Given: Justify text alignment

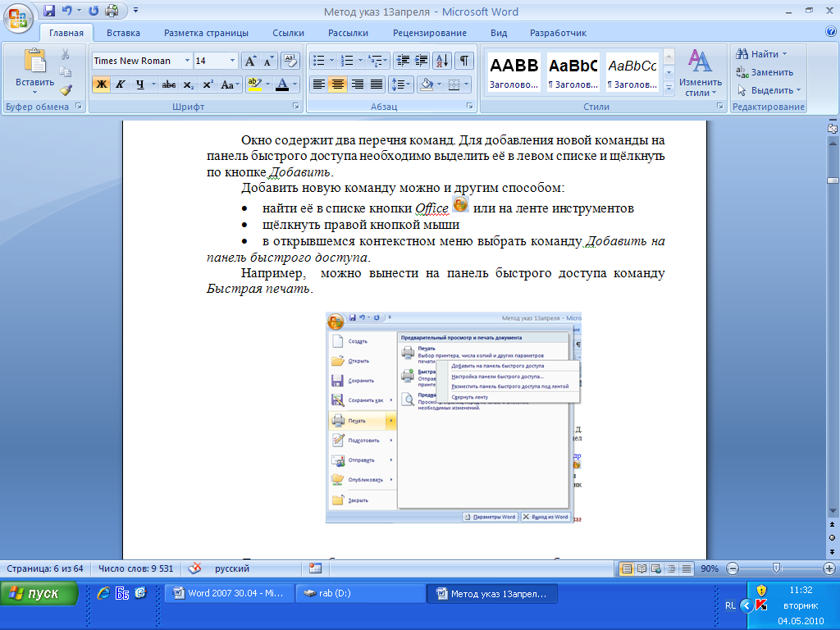Looking at the screenshot, I should [x=376, y=84].
